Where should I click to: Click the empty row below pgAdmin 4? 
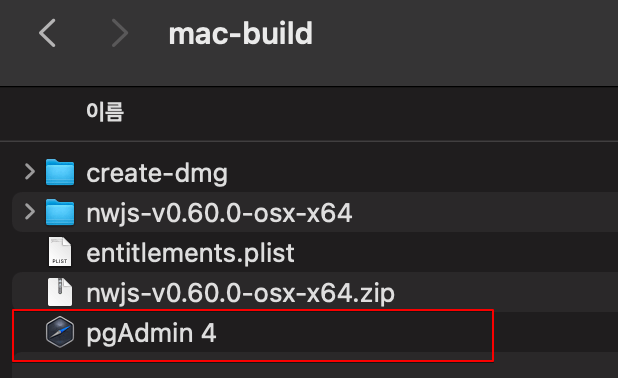315,365
